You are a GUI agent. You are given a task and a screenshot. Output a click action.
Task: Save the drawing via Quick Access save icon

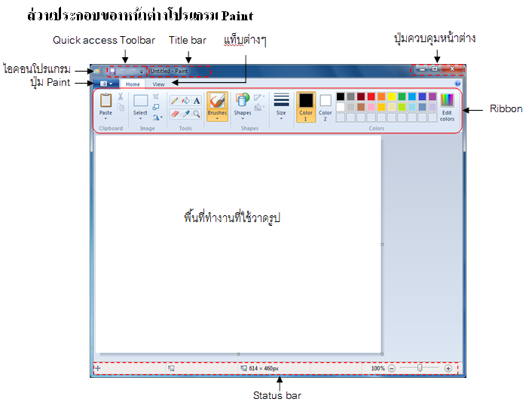[x=112, y=72]
